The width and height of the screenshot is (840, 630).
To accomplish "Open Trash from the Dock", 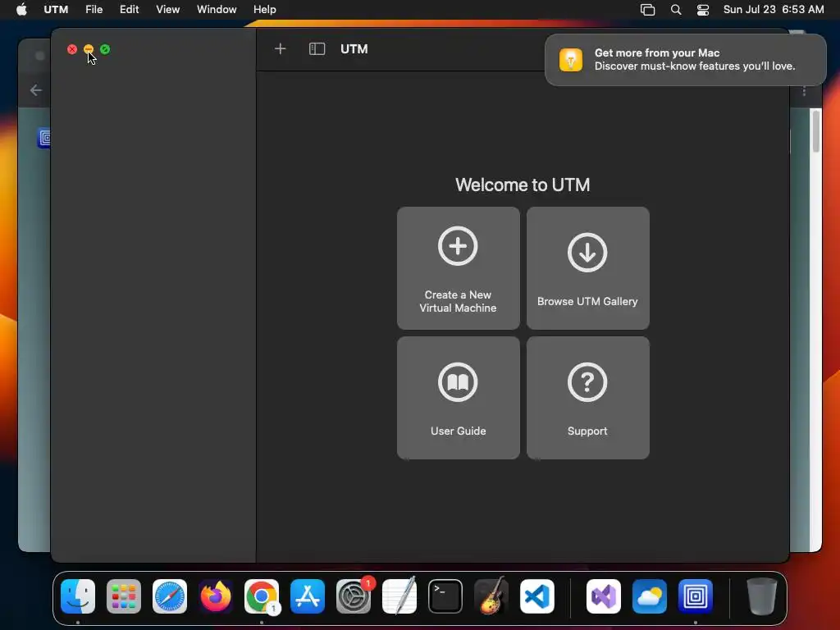I will pyautogui.click(x=762, y=596).
